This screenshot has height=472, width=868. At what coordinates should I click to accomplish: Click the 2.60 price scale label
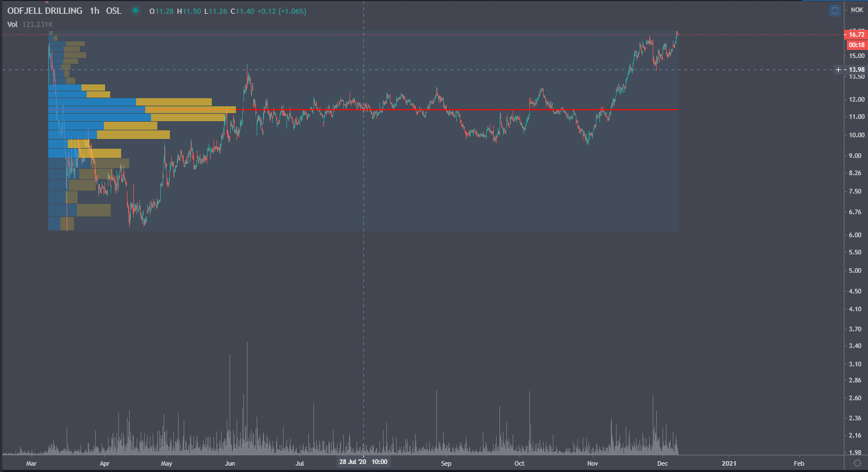[855, 398]
